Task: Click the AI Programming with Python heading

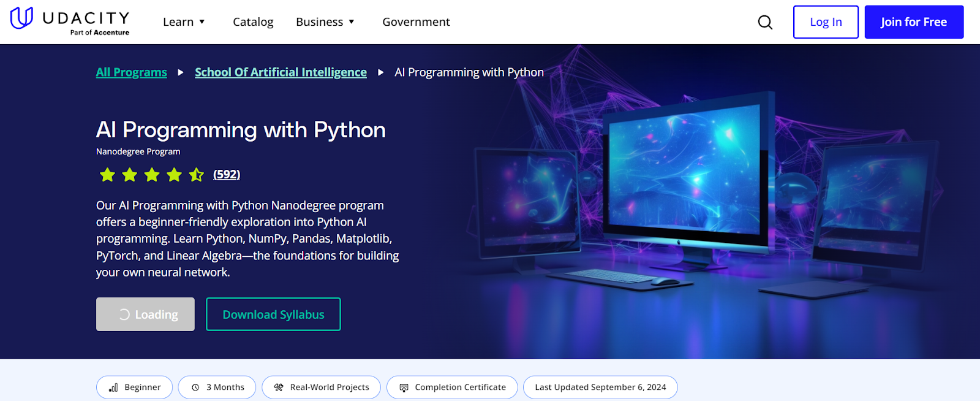Action: (241, 130)
